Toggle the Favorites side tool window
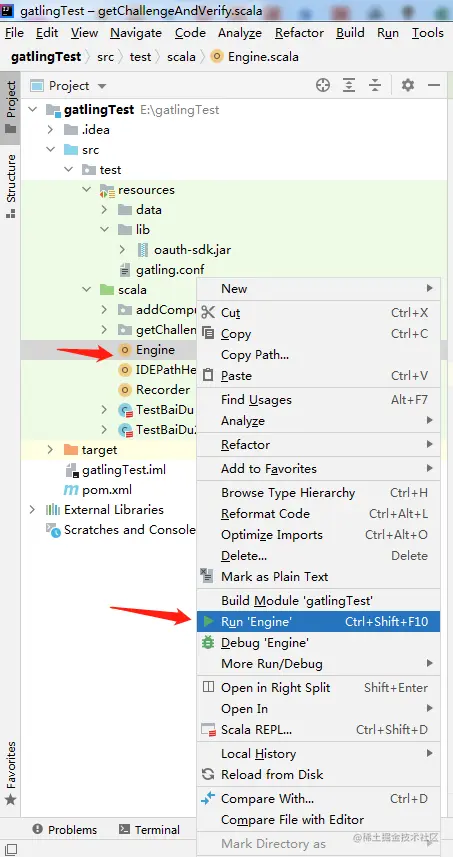Viewport: 453px width, 857px height. (x=10, y=773)
